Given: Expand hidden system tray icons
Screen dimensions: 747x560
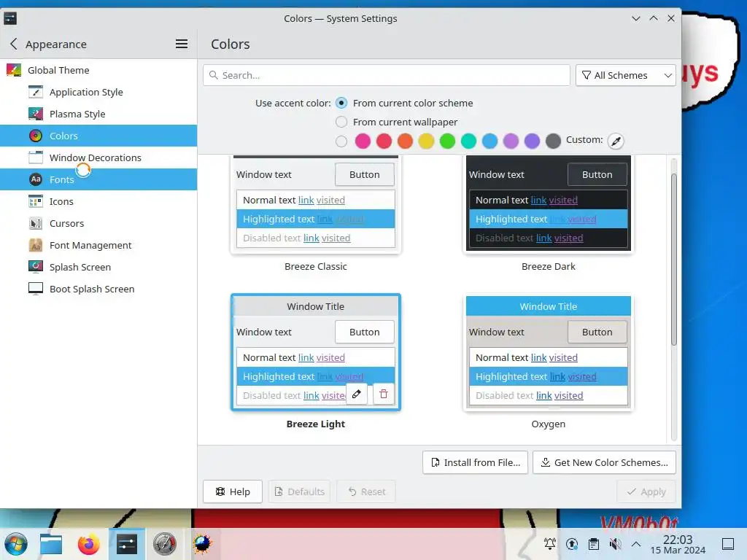Looking at the screenshot, I should [636, 544].
